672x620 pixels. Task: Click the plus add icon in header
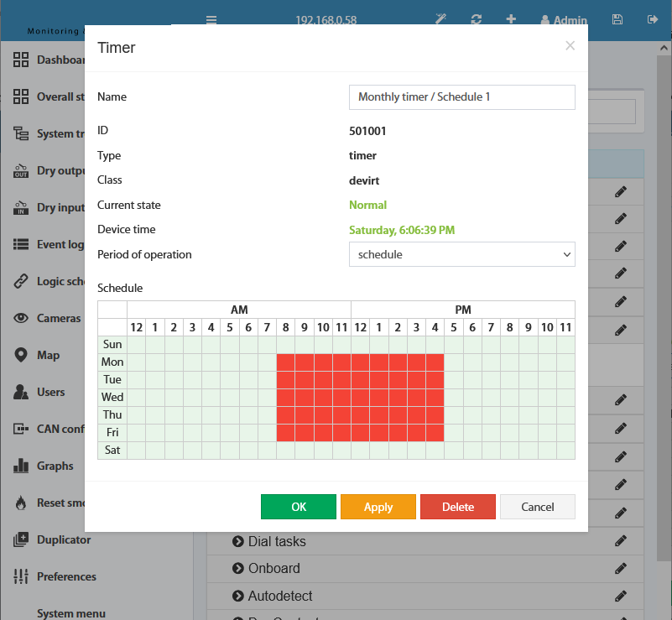[x=511, y=18]
